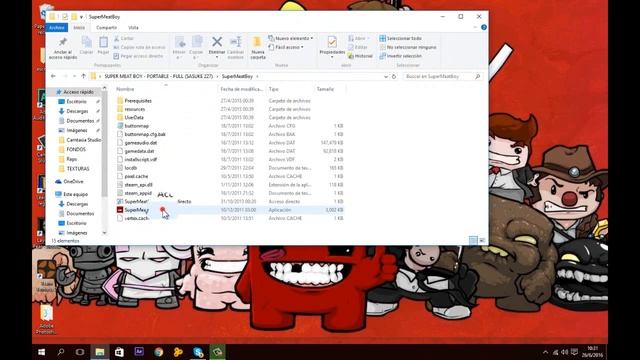Click the Pegar clipboard icon

pyautogui.click(x=103, y=42)
